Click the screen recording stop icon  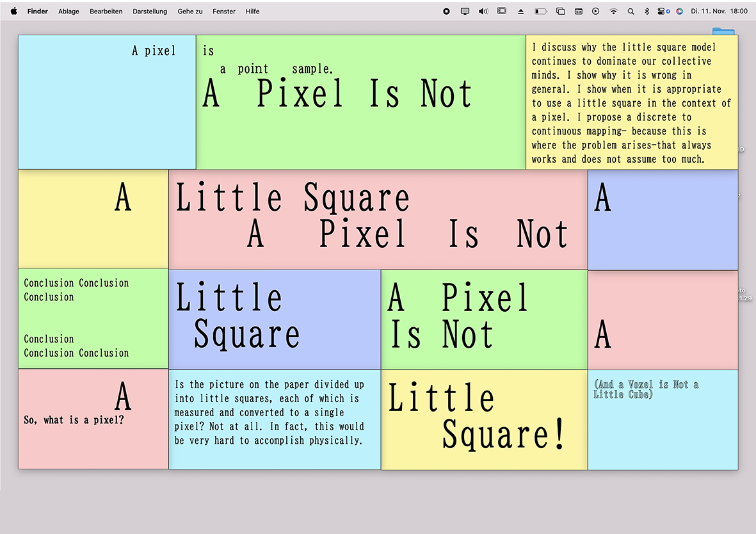click(447, 12)
